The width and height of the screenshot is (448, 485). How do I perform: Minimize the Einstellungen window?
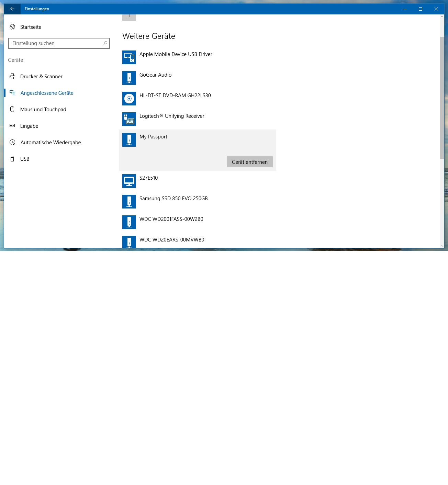405,9
